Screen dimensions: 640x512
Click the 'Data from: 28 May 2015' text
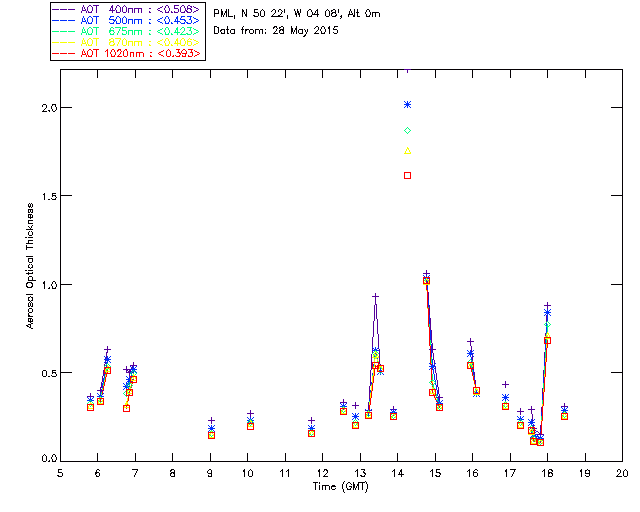point(276,30)
